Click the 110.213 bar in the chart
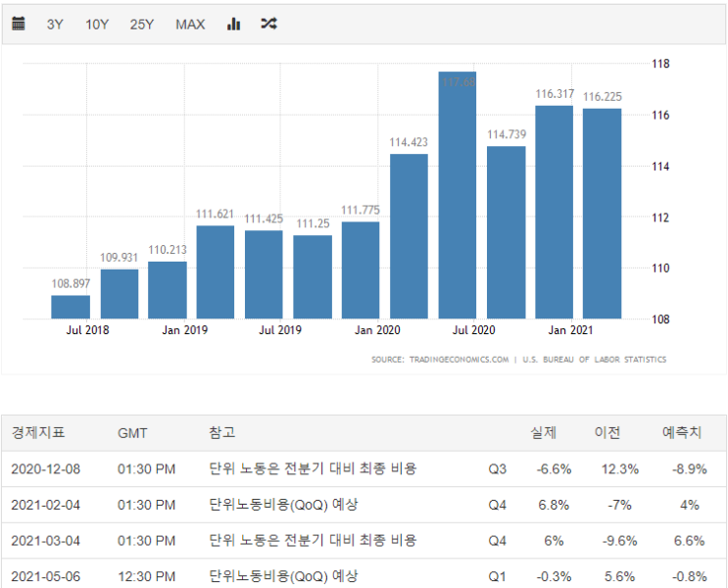Viewport: 728px width, 588px height. click(168, 290)
